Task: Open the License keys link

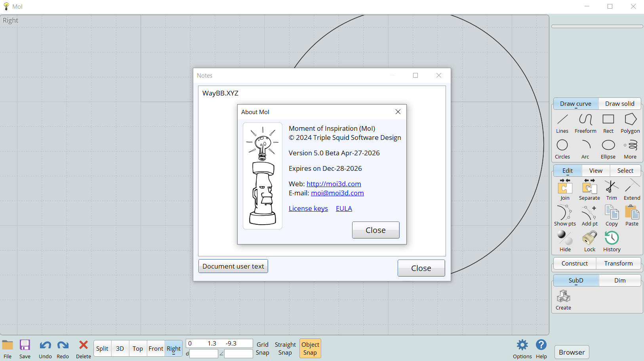Action: [x=308, y=208]
